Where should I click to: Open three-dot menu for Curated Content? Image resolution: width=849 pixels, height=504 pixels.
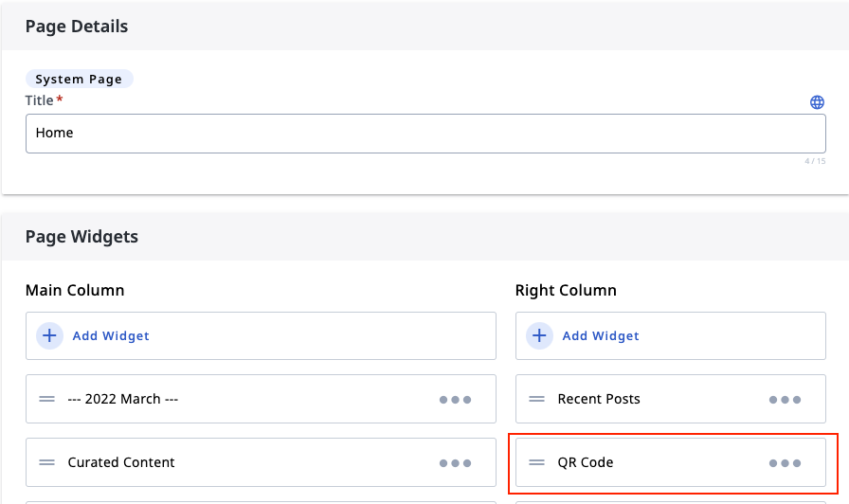point(455,463)
